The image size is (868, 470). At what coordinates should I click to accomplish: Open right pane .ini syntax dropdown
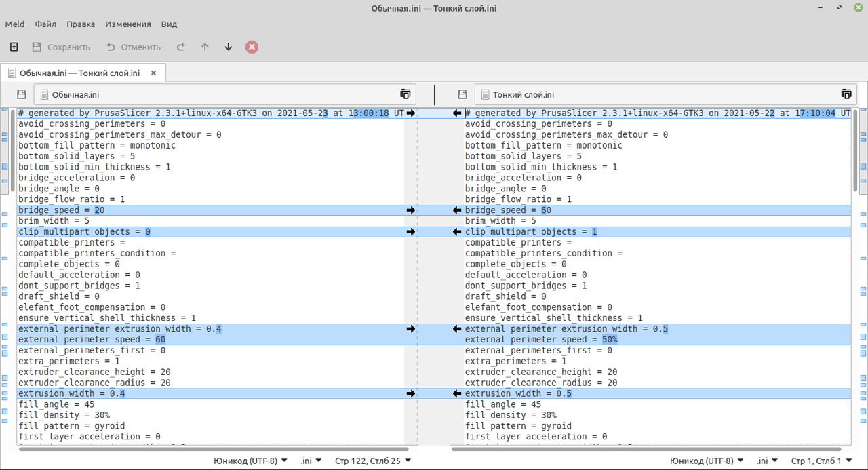tap(768, 461)
